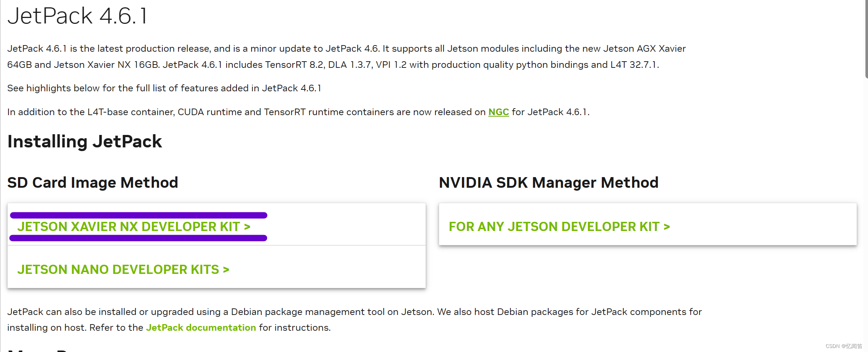This screenshot has height=352, width=868.
Task: Click the SD Card Image Method heading
Action: click(x=93, y=183)
